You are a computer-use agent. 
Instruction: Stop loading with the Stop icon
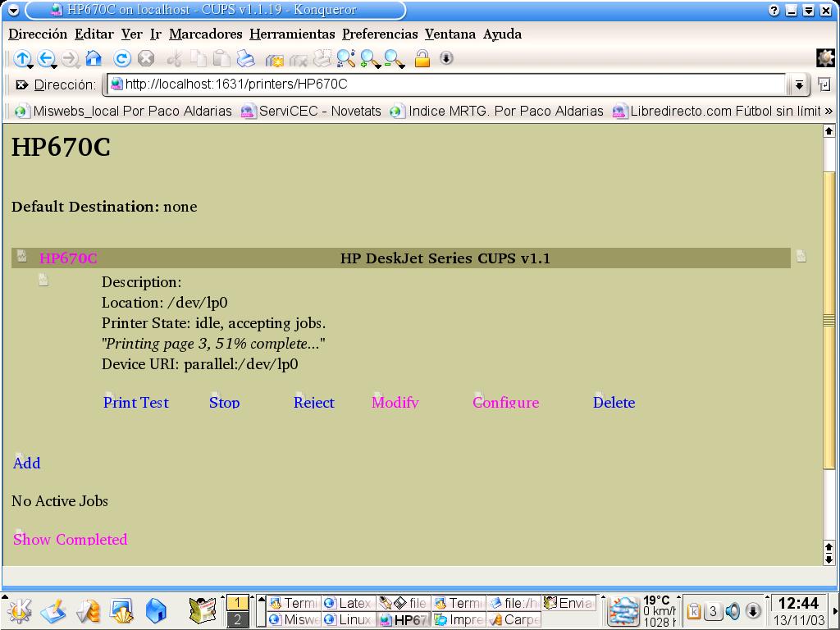(146, 58)
